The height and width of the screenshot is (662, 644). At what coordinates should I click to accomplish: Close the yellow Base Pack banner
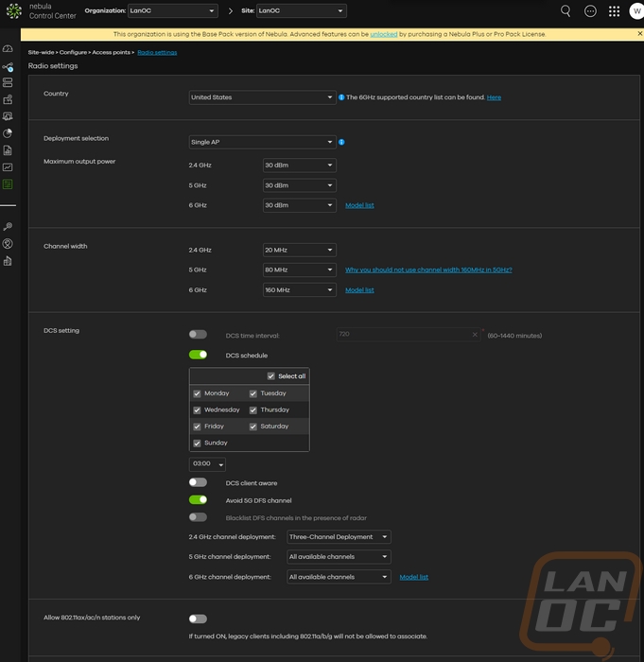[x=640, y=34]
